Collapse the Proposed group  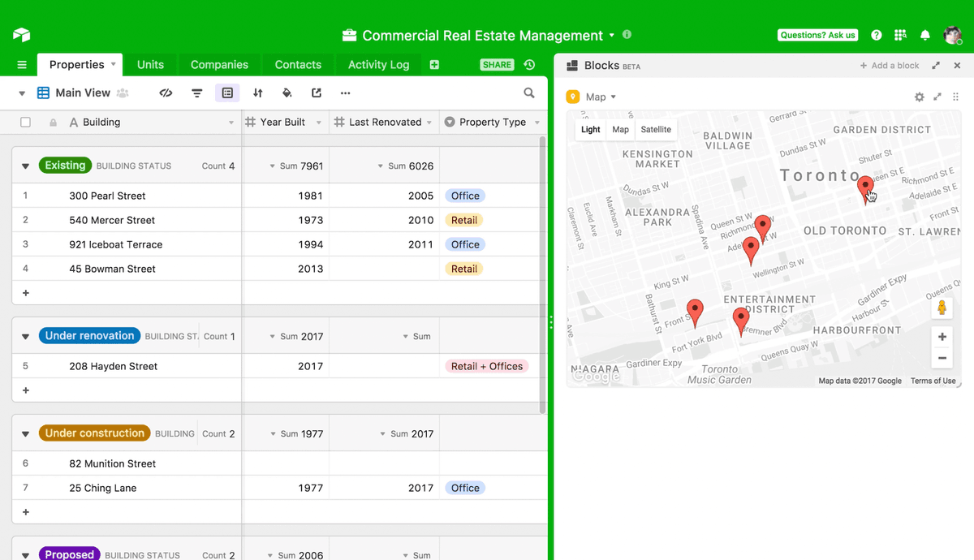pos(25,555)
